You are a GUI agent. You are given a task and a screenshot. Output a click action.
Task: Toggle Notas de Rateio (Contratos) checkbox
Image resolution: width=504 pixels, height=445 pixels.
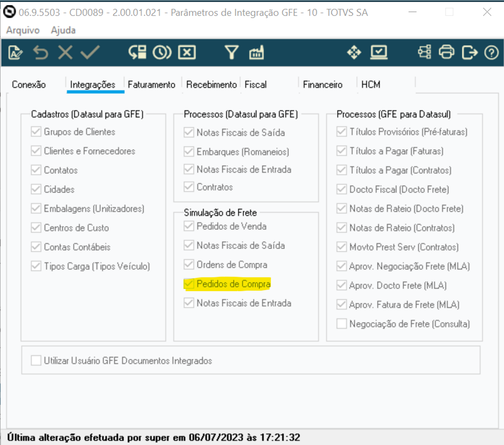click(x=342, y=228)
